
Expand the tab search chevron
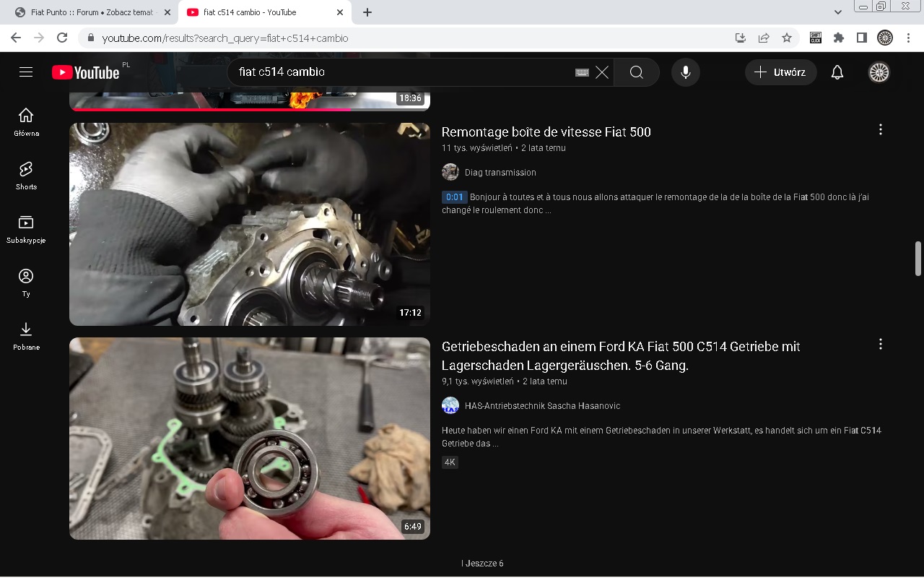point(837,12)
